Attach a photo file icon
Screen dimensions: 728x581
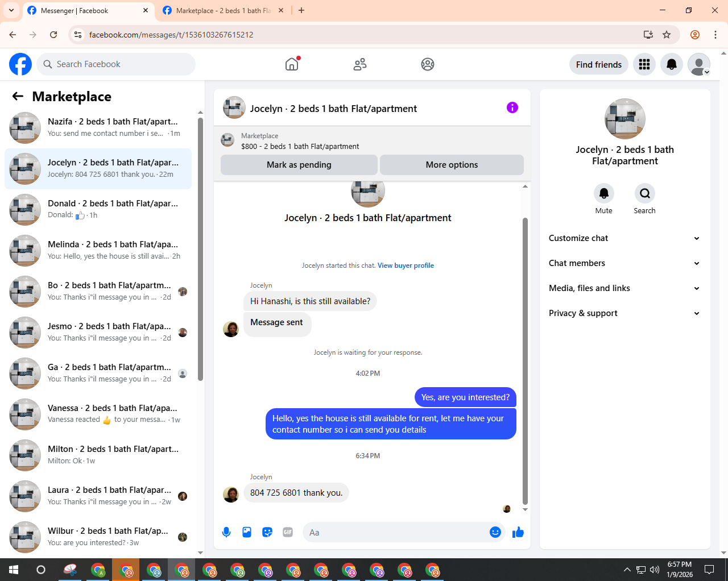click(247, 532)
